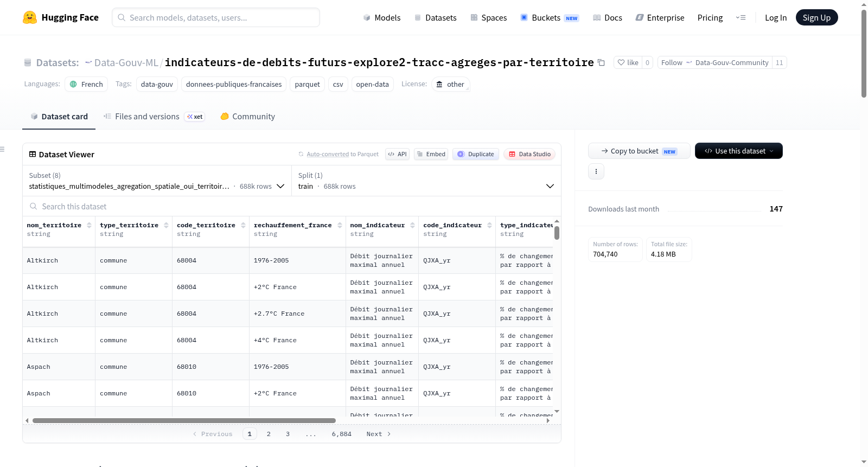Open the Docs navigation item
This screenshot has width=868, height=467.
(x=608, y=17)
